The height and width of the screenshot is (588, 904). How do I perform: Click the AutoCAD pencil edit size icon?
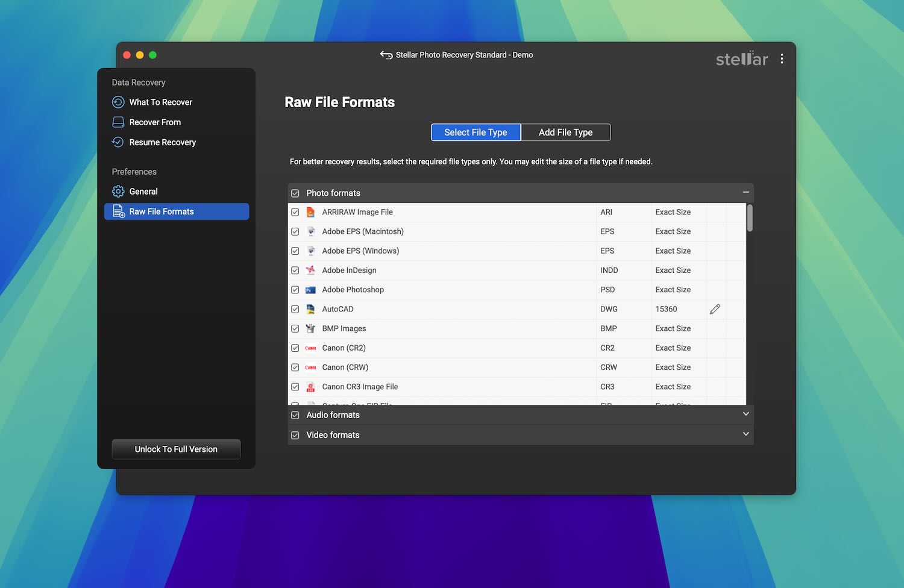coord(715,309)
